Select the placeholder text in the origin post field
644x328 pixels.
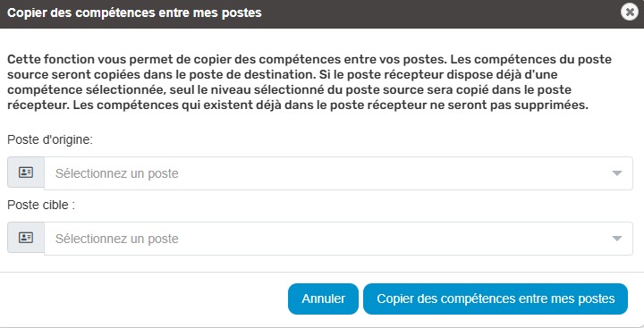[x=117, y=173]
